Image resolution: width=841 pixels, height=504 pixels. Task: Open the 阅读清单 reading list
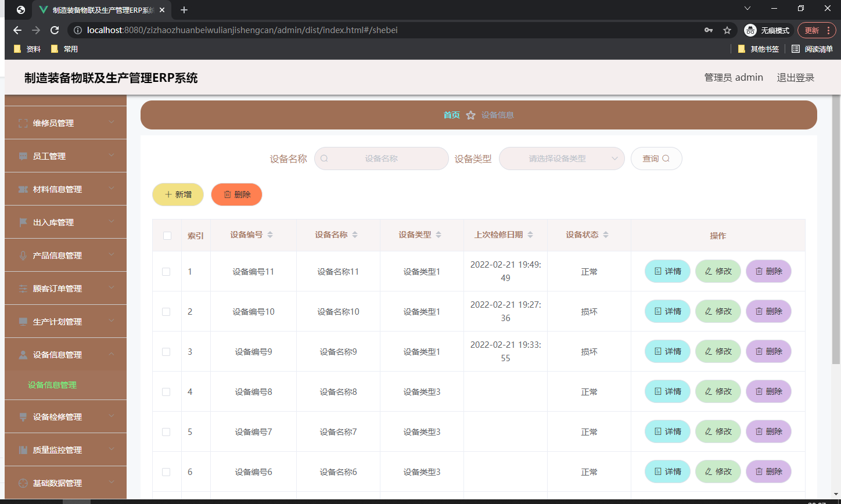tap(812, 49)
